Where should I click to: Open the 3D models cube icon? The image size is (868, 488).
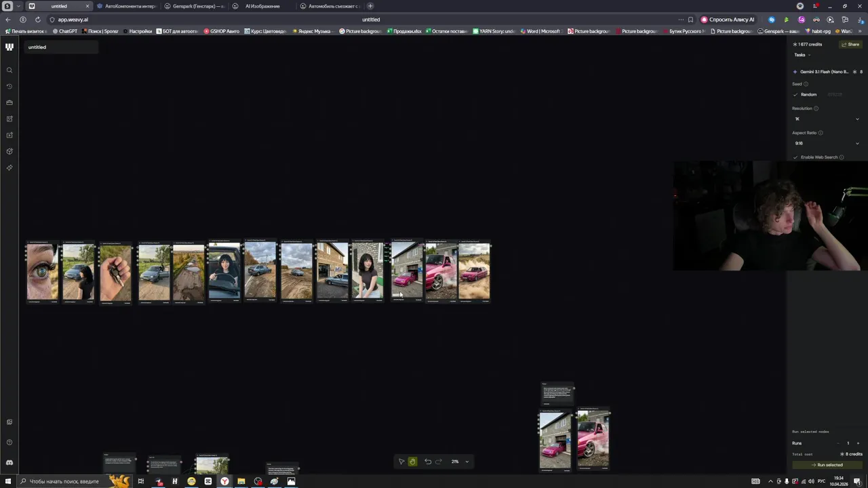[9, 152]
